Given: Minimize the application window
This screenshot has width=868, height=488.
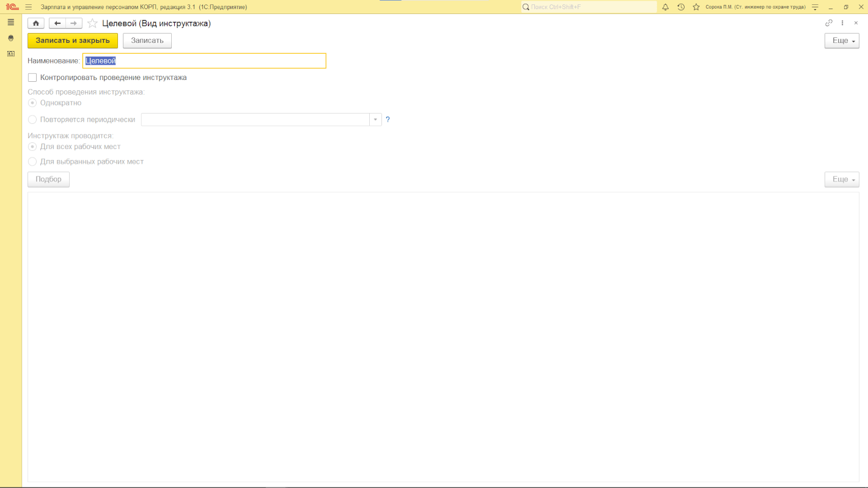Looking at the screenshot, I should point(831,7).
